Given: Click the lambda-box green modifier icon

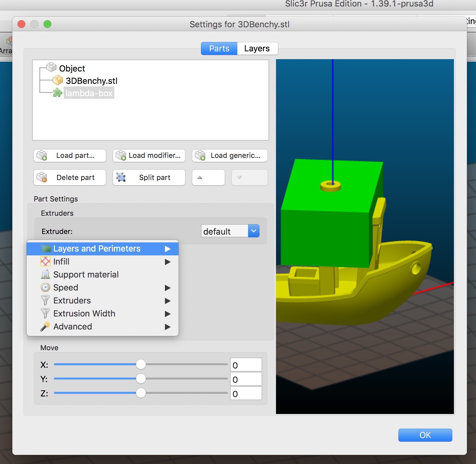Looking at the screenshot, I should pyautogui.click(x=57, y=93).
